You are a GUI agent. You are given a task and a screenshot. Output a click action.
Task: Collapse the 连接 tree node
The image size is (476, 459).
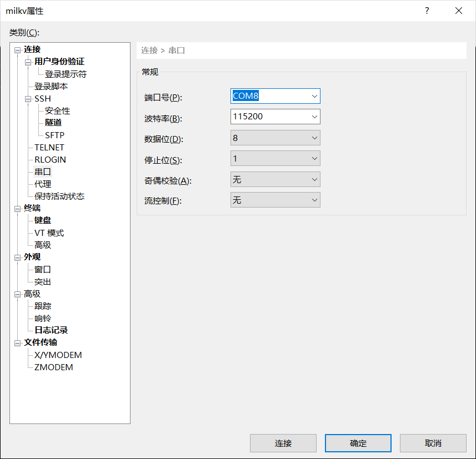[x=18, y=50]
